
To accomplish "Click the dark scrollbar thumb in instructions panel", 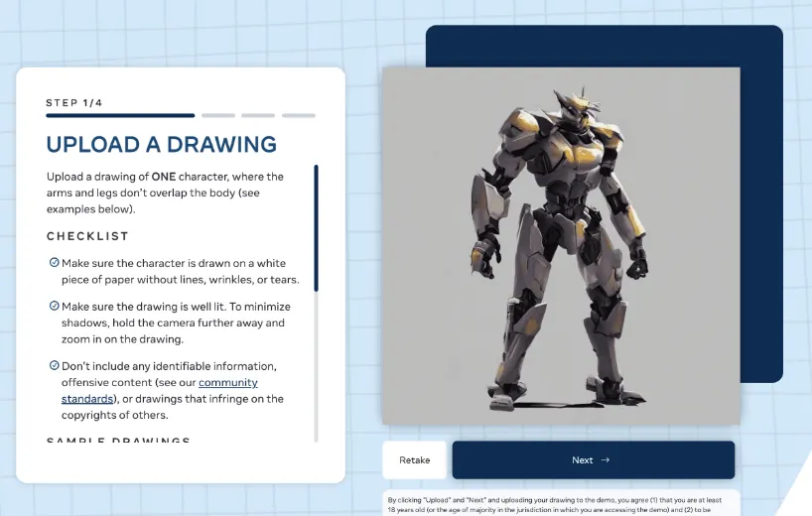I will (x=316, y=227).
